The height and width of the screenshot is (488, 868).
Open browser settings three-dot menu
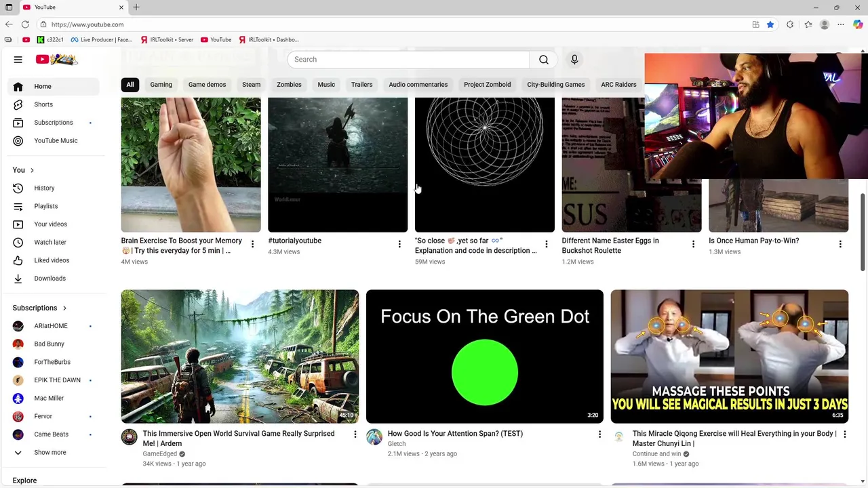(x=841, y=24)
